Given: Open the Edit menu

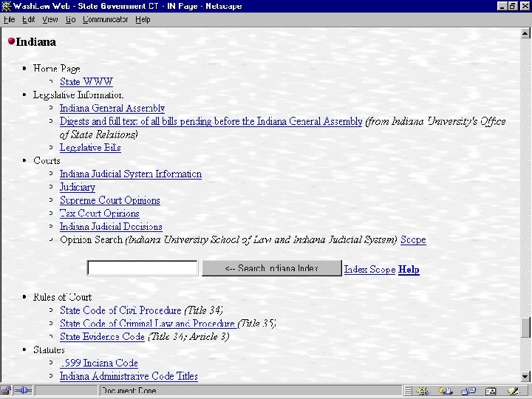Looking at the screenshot, I should tap(29, 20).
